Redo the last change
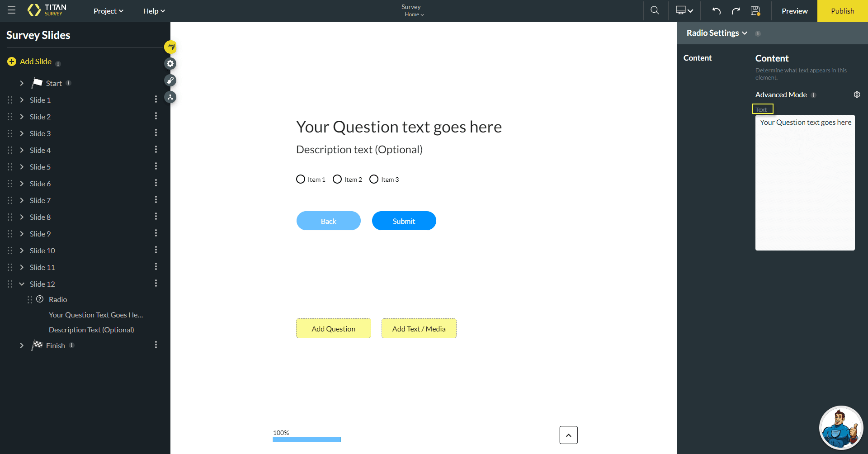Image resolution: width=868 pixels, height=454 pixels. 736,10
